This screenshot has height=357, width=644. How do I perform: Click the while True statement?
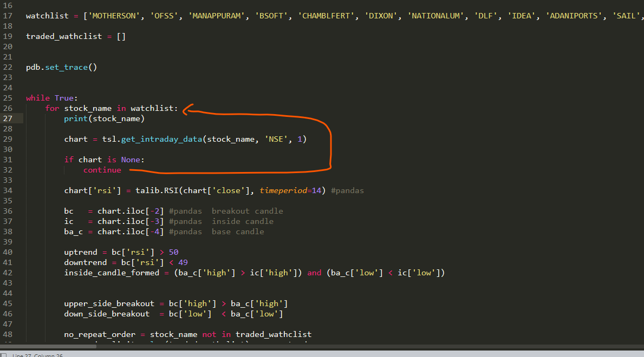pyautogui.click(x=52, y=98)
